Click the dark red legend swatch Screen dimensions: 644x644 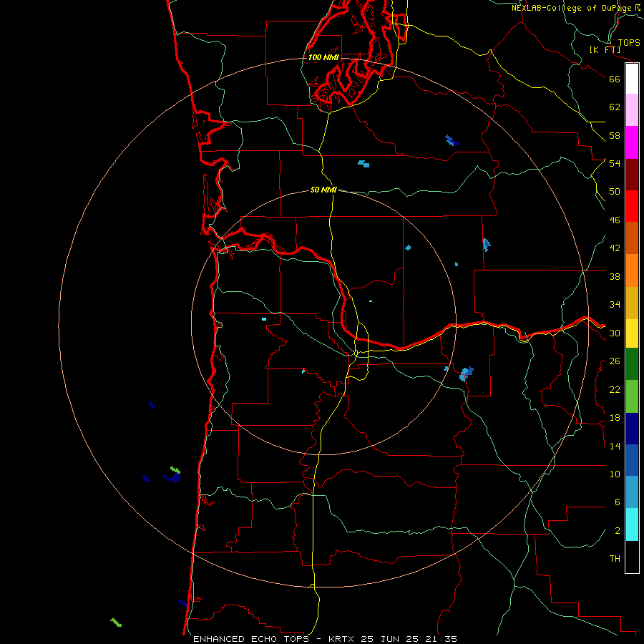point(632,175)
